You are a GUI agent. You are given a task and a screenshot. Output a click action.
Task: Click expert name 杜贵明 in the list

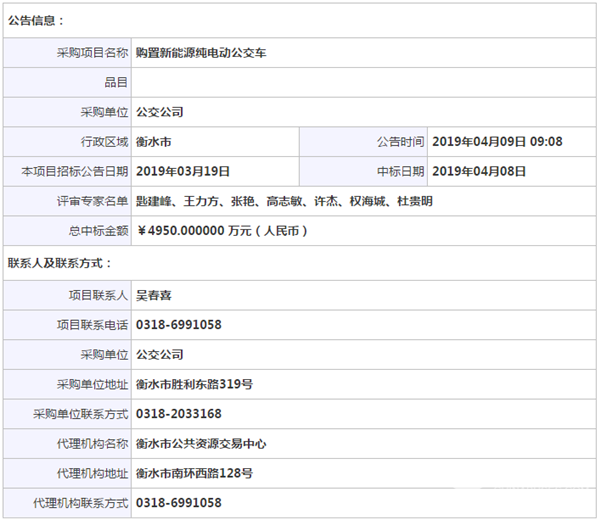tap(413, 201)
